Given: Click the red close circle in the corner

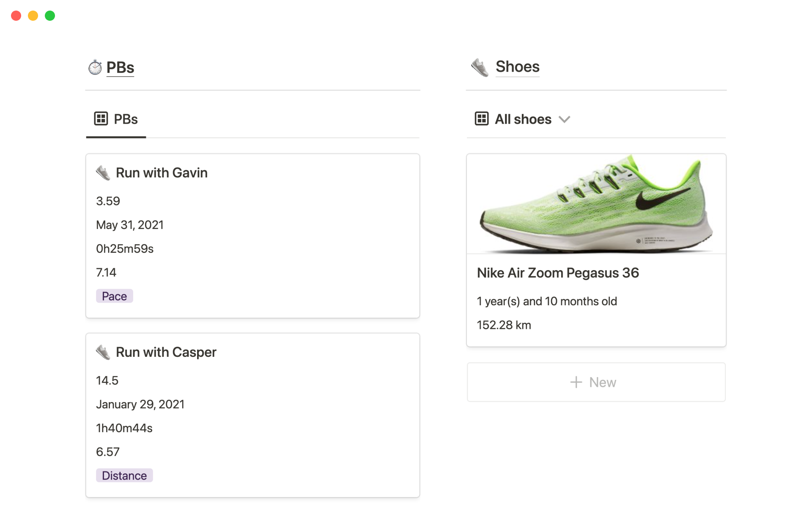Looking at the screenshot, I should pyautogui.click(x=16, y=16).
